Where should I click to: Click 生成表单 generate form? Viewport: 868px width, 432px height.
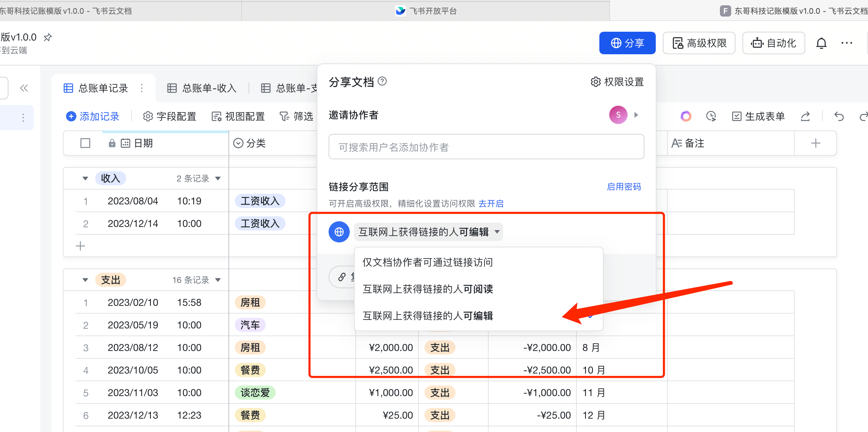(x=758, y=116)
